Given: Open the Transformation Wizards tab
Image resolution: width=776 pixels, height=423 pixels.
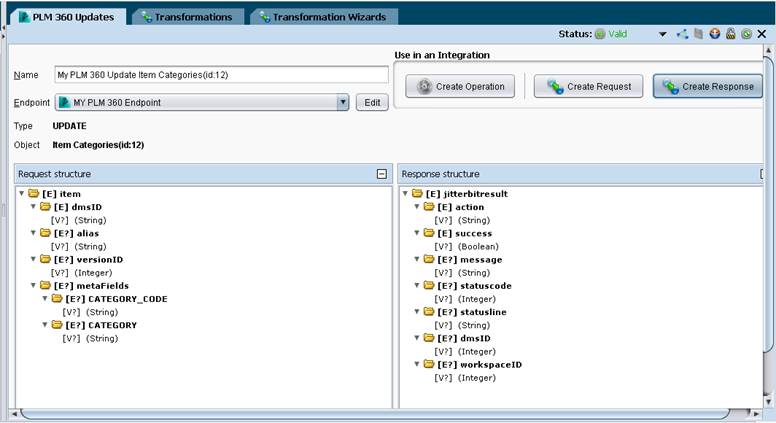Looking at the screenshot, I should [324, 17].
